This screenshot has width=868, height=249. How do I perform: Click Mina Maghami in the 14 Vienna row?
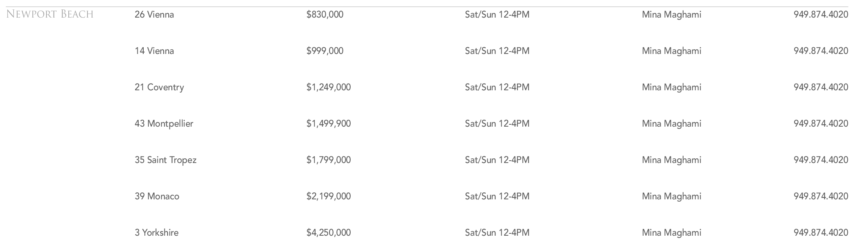671,51
